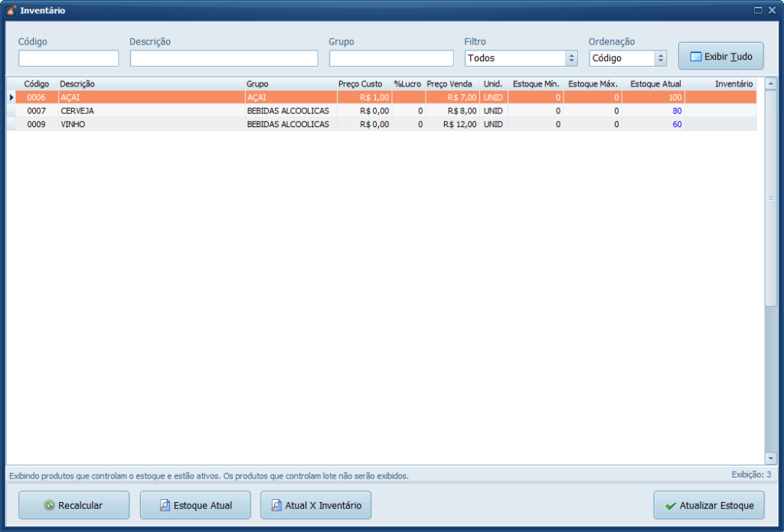Select the CERVEJA product row
The image size is (784, 532).
click(153, 111)
